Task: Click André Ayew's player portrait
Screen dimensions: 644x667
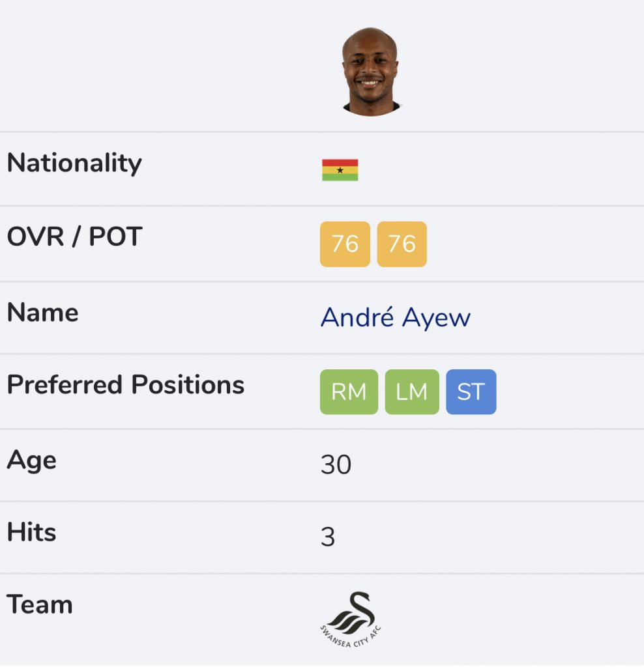Action: [370, 72]
